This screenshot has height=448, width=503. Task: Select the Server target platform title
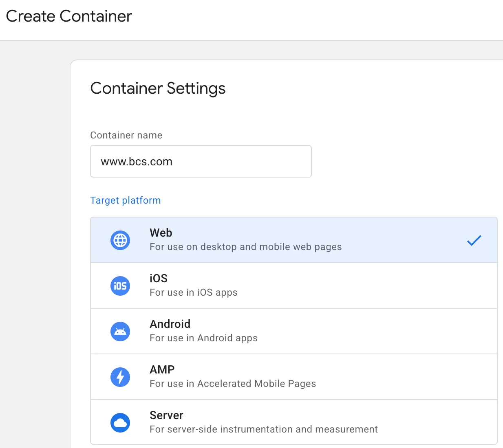pyautogui.click(x=166, y=415)
